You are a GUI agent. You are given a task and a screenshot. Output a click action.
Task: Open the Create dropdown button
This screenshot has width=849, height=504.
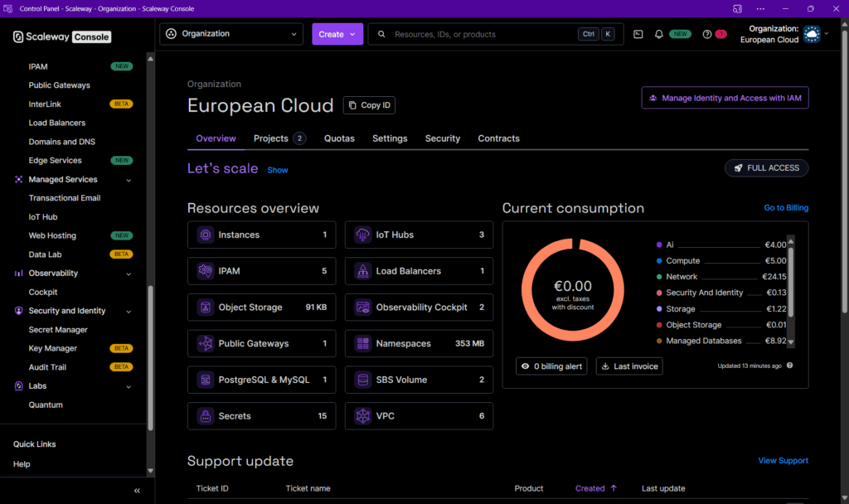pos(337,34)
